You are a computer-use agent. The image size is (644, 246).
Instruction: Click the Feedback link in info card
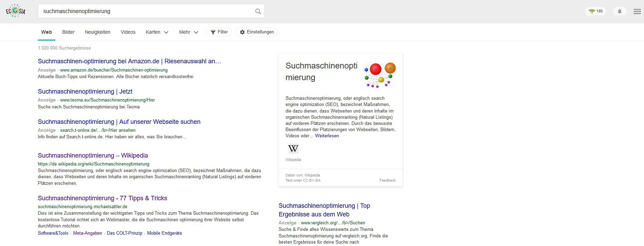(387, 180)
